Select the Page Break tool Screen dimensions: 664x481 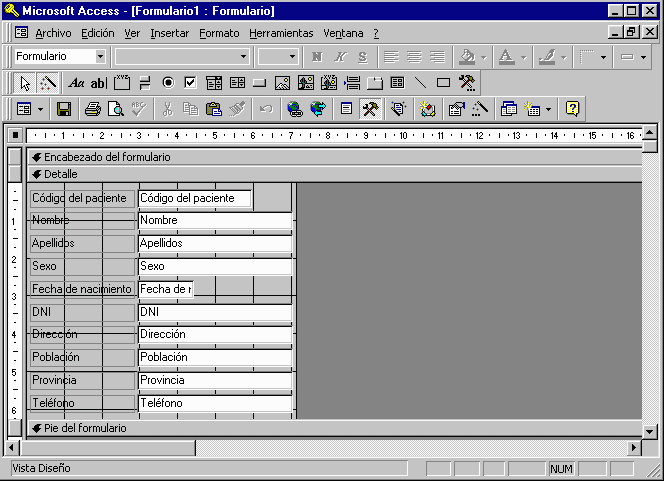pos(352,83)
